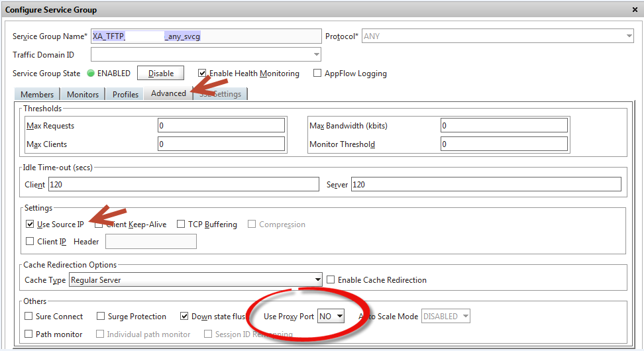Open the Profiles tab
This screenshot has width=644, height=351.
[125, 94]
